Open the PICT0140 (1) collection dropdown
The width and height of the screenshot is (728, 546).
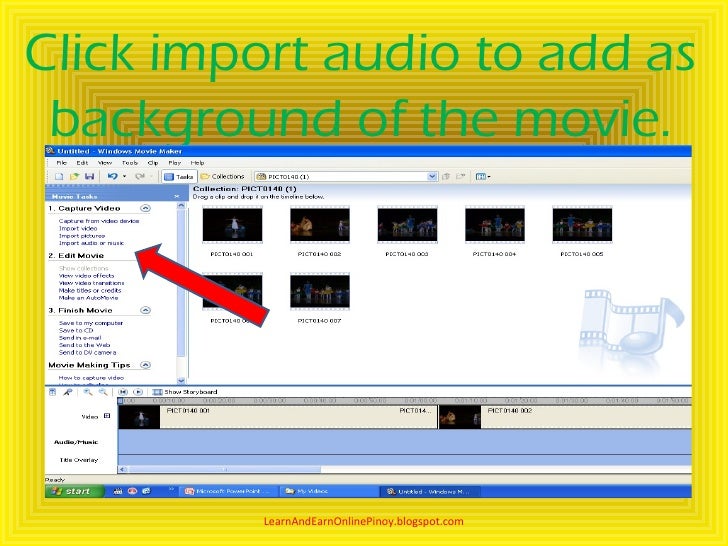pos(432,176)
